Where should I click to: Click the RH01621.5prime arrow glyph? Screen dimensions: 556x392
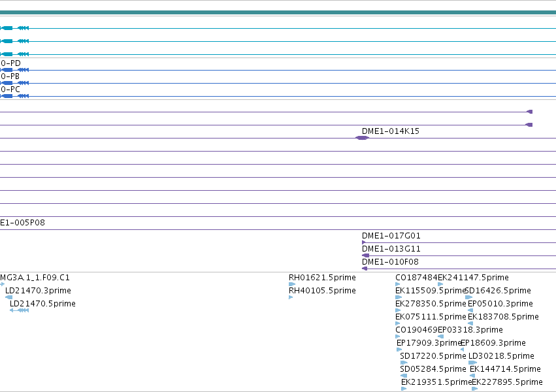pyautogui.click(x=292, y=284)
